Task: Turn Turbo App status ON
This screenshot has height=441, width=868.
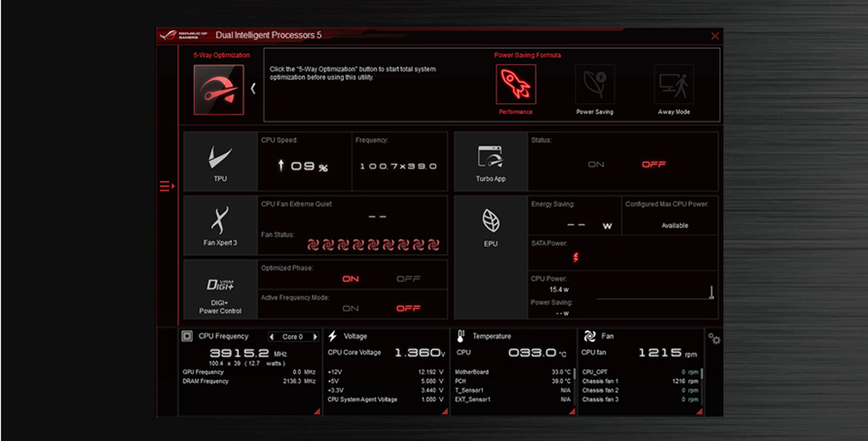Action: pyautogui.click(x=596, y=164)
